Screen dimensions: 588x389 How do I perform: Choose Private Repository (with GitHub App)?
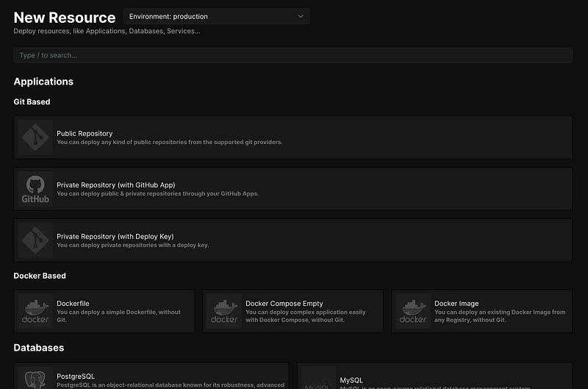coord(116,185)
